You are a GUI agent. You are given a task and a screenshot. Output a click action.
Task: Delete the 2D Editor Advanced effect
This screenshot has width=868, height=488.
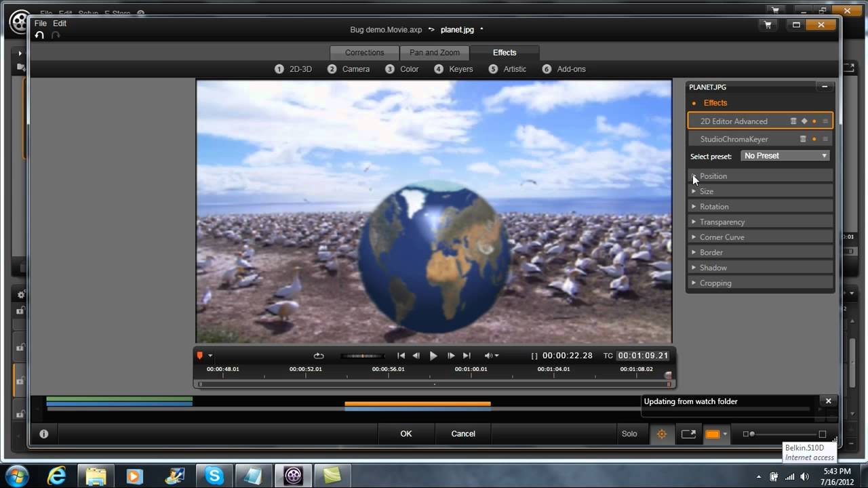(x=793, y=121)
